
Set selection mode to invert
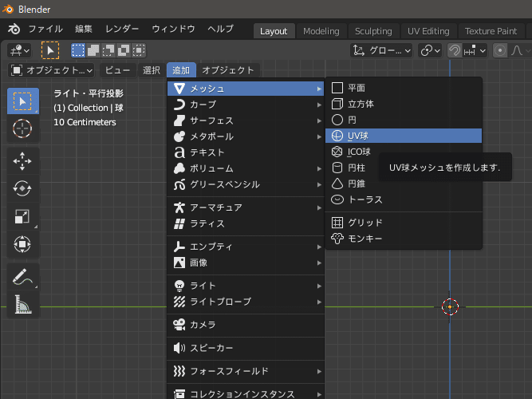(124, 50)
